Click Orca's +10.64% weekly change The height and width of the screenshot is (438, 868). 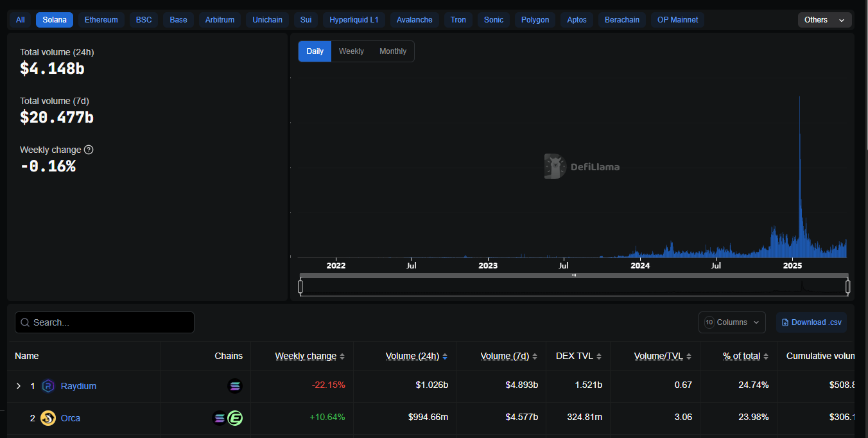pos(327,417)
